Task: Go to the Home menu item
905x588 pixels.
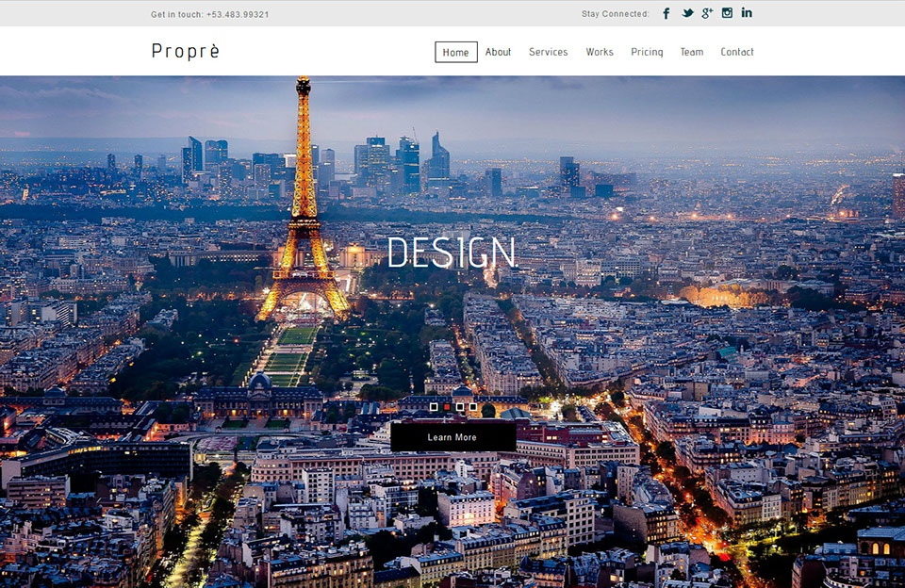Action: click(x=456, y=52)
